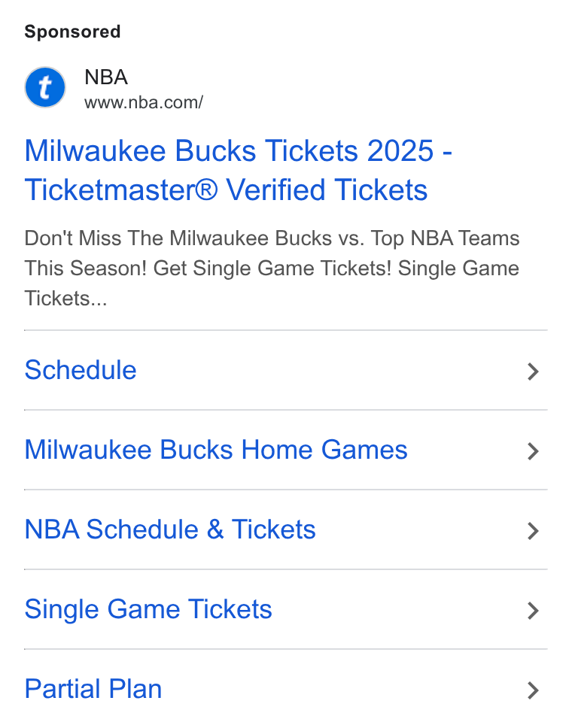Select the NBA Schedule & Tickets link
The height and width of the screenshot is (728, 572).
click(x=170, y=529)
